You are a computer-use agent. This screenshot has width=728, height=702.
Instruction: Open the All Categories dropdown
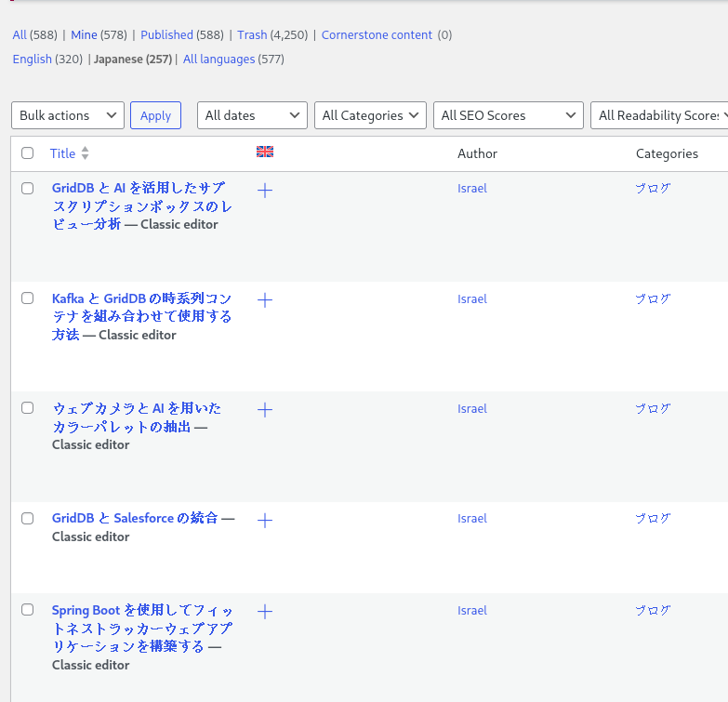(x=370, y=115)
